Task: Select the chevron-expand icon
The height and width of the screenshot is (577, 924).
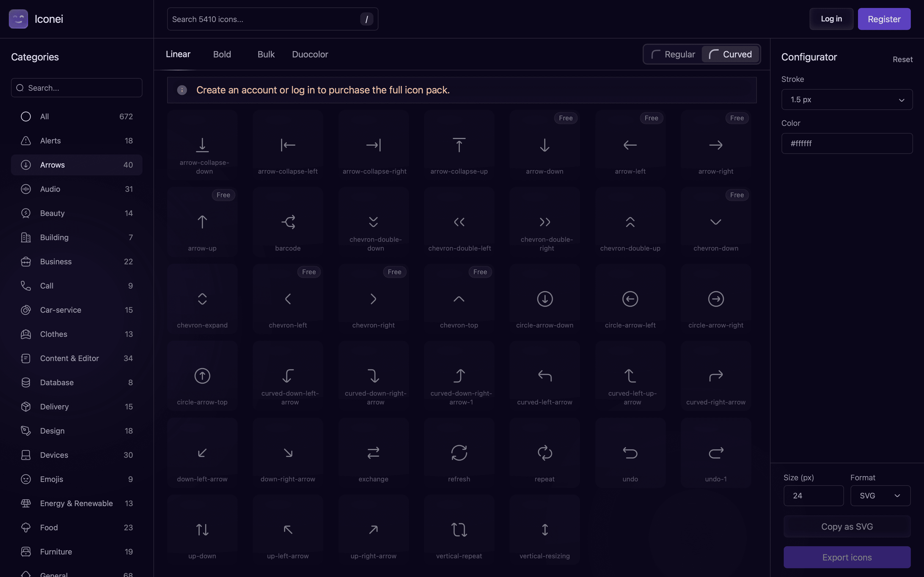Action: pos(202,299)
